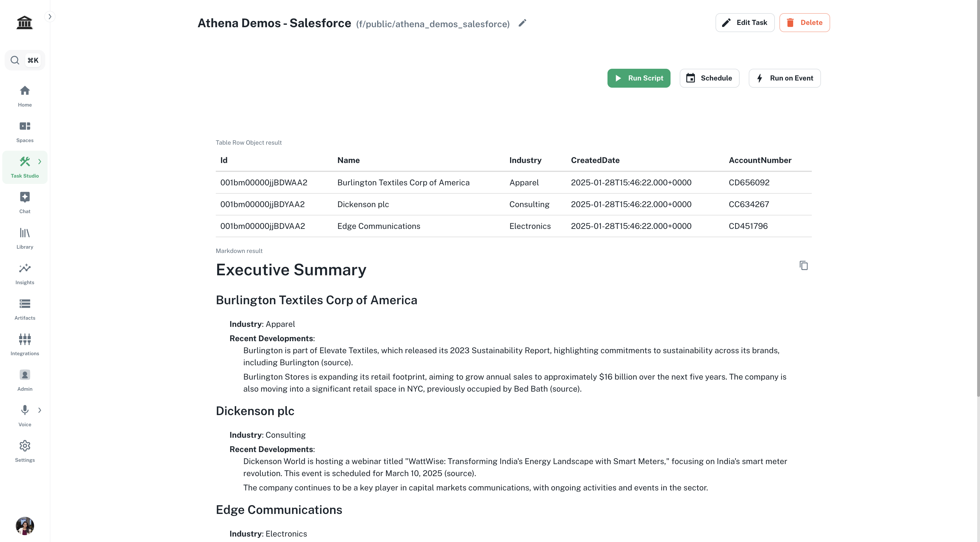Open Voice with the microphone icon

tap(25, 410)
